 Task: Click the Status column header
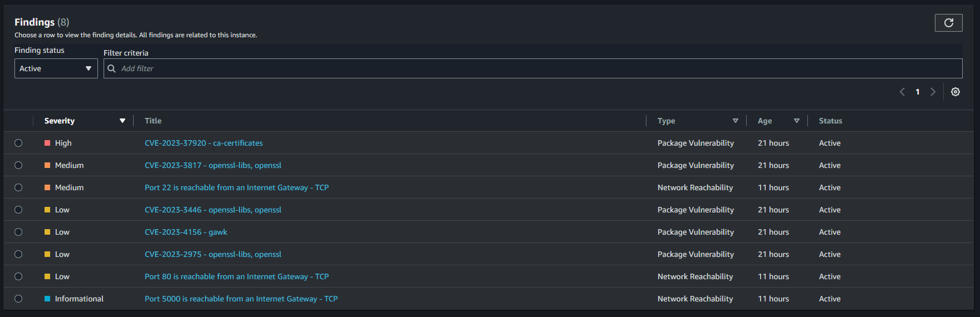coord(830,121)
